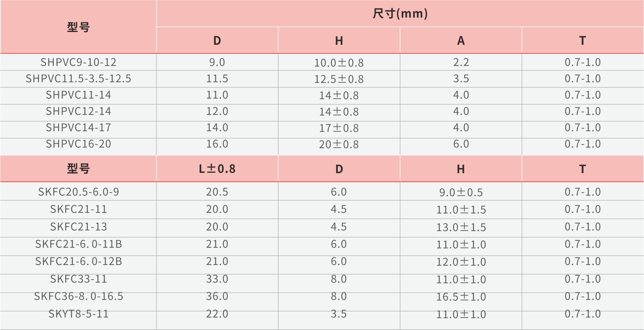
Task: Select the SHPVC14-17 model cell
Action: tap(78, 128)
